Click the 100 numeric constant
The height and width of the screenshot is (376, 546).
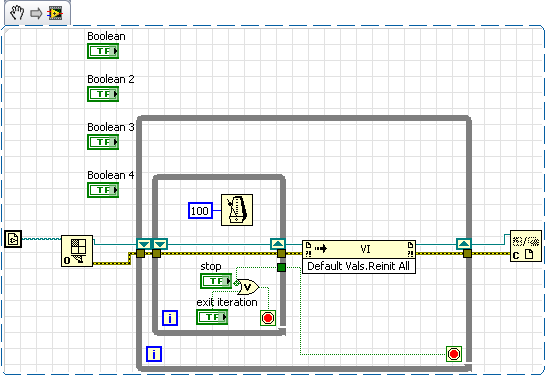[x=200, y=211]
